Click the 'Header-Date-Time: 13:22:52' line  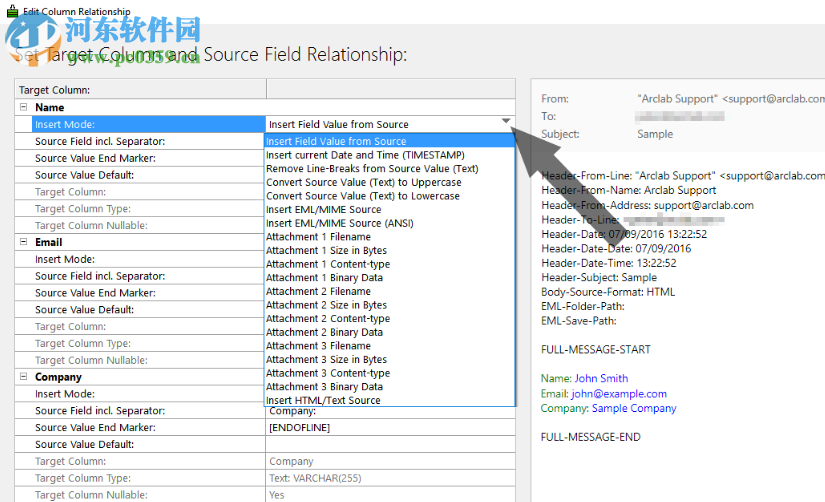609,263
